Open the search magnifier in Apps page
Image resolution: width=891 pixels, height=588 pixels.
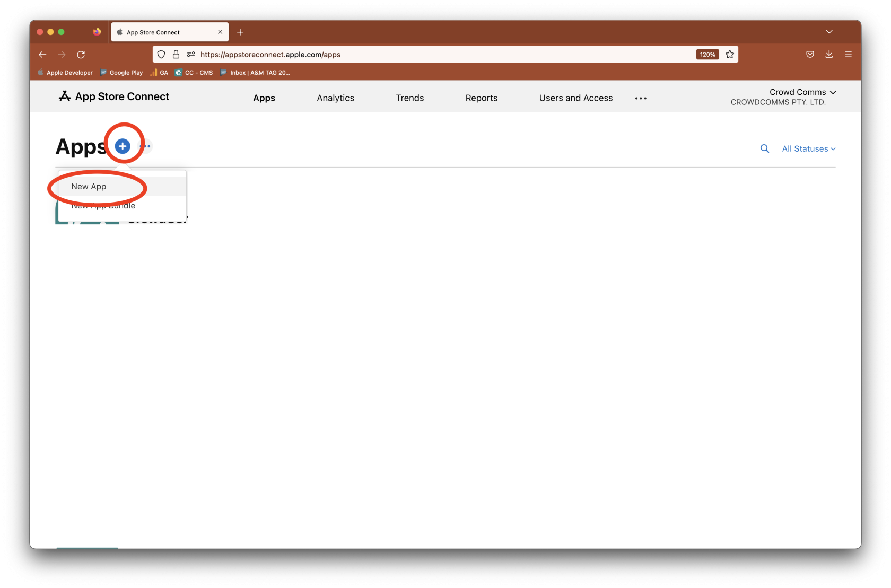(x=764, y=149)
